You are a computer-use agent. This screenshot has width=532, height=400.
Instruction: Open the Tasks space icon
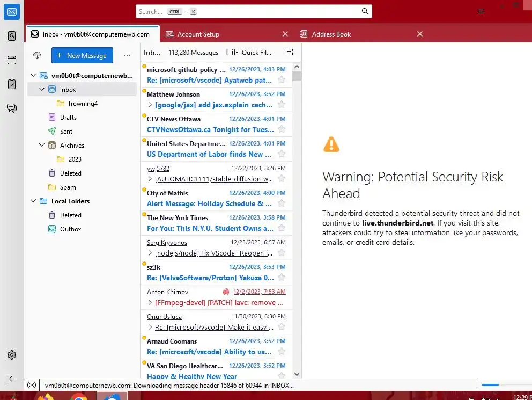12,84
